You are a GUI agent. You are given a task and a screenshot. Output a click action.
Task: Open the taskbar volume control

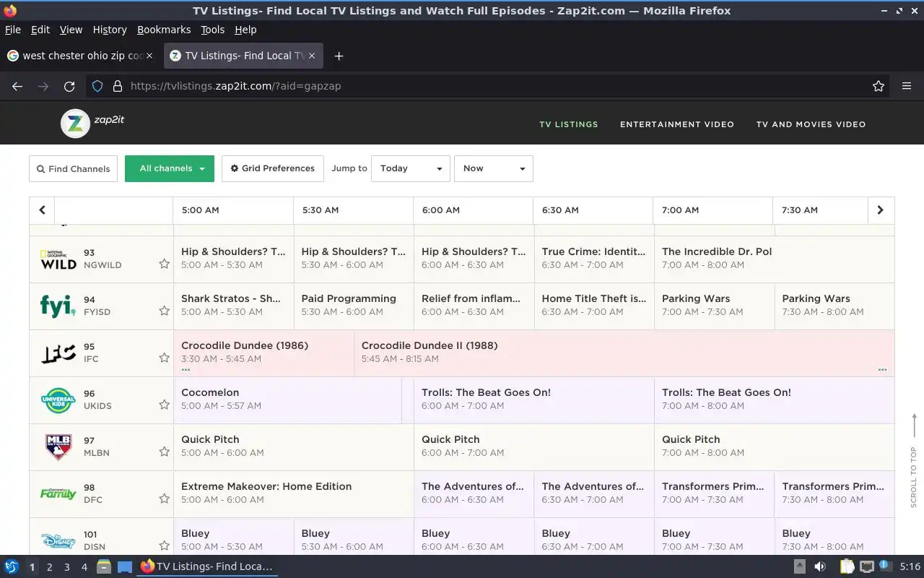pos(819,566)
